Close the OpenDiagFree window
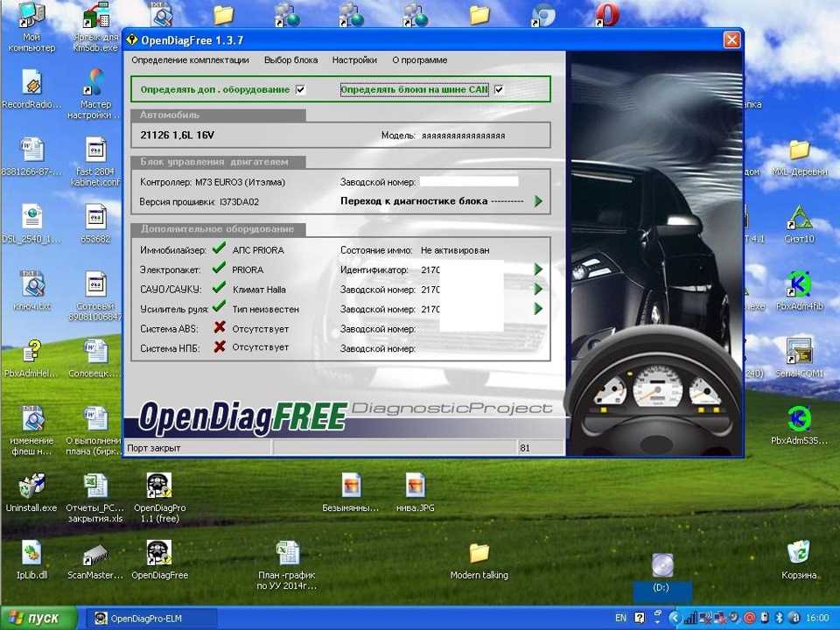840x630 pixels. tap(731, 40)
